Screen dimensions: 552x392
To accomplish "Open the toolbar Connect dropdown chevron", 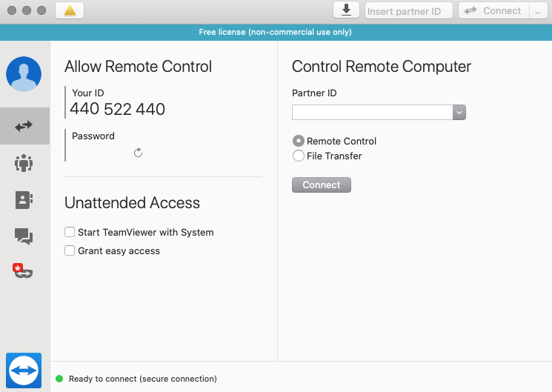I will click(x=536, y=10).
